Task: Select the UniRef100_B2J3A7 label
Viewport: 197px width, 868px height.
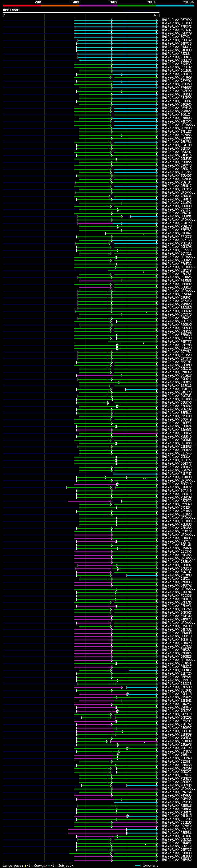Action: (x=177, y=101)
